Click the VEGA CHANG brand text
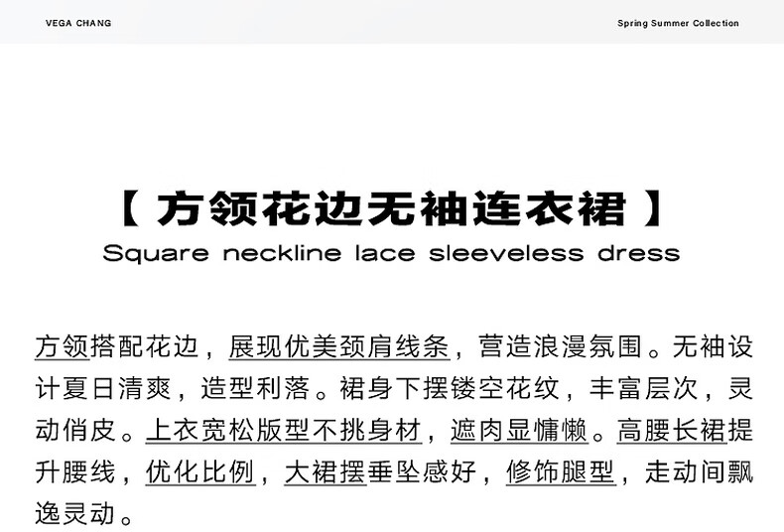Viewport: 784px width, 532px height. (x=78, y=23)
